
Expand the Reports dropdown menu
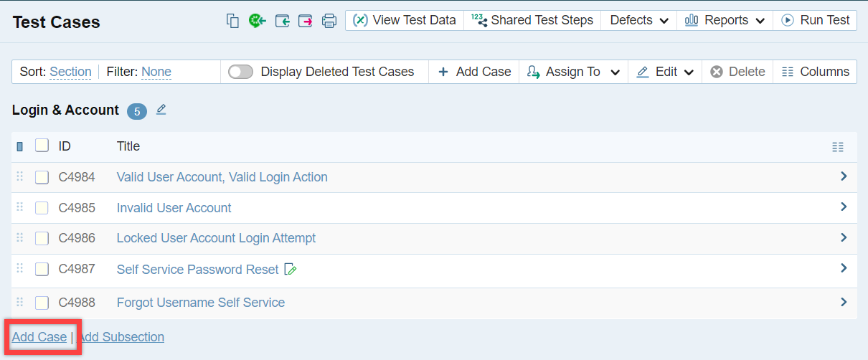coord(725,20)
